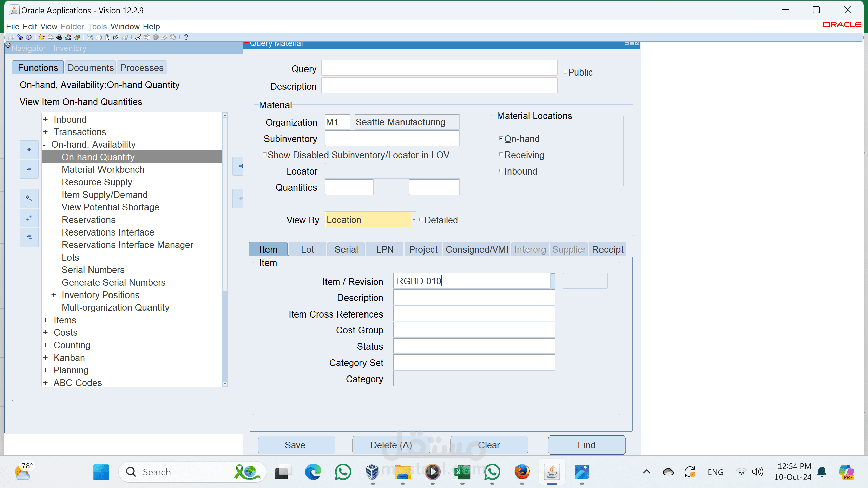
Task: Click the question mark Window Help icon
Action: pos(186,37)
